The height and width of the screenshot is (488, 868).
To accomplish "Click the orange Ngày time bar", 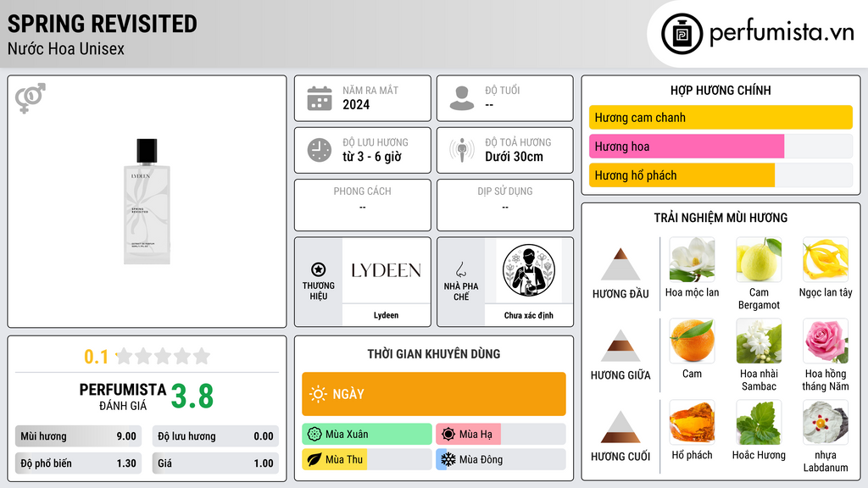I will click(x=434, y=394).
